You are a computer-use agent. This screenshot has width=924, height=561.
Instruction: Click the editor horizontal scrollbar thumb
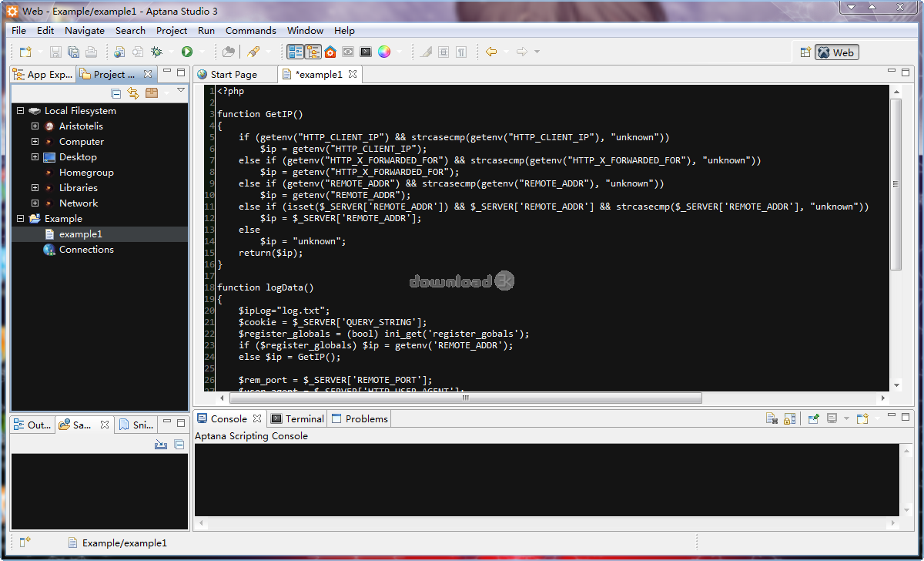pyautogui.click(x=465, y=398)
